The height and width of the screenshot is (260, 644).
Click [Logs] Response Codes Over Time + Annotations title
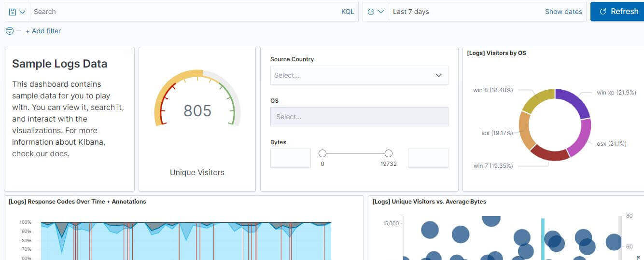coord(77,202)
